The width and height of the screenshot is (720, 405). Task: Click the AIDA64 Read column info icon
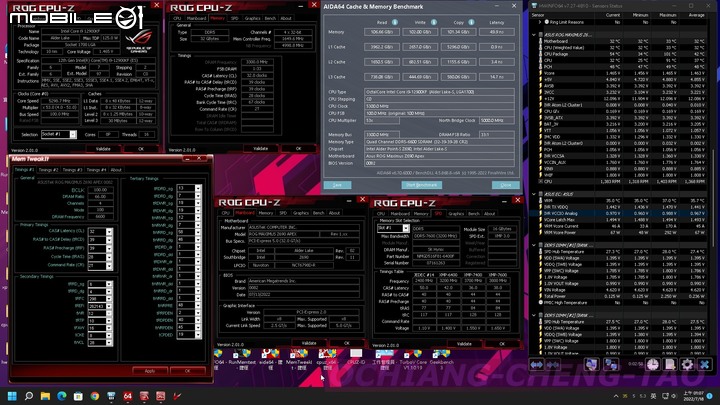(x=394, y=22)
